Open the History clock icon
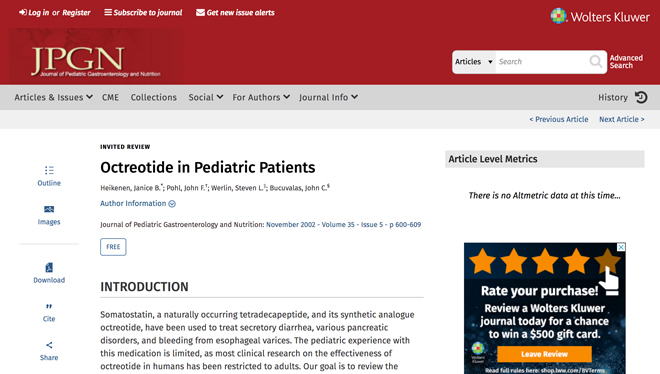 tap(641, 97)
